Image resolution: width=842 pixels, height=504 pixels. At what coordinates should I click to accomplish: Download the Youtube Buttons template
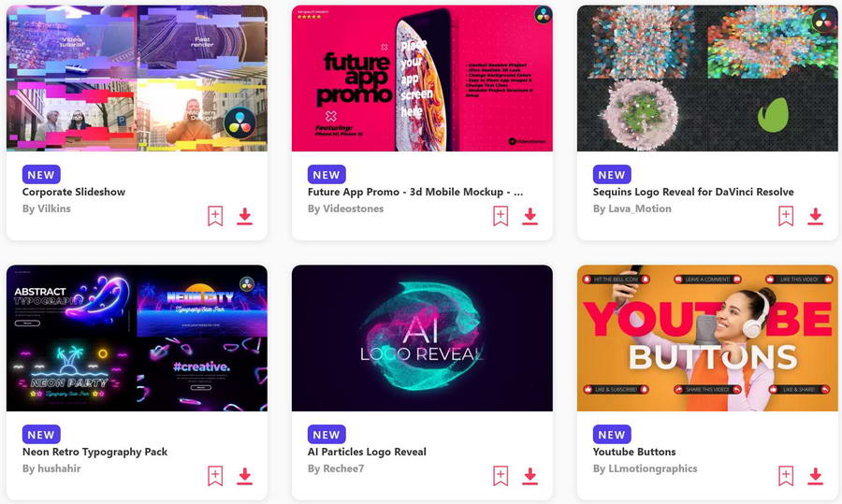(815, 476)
